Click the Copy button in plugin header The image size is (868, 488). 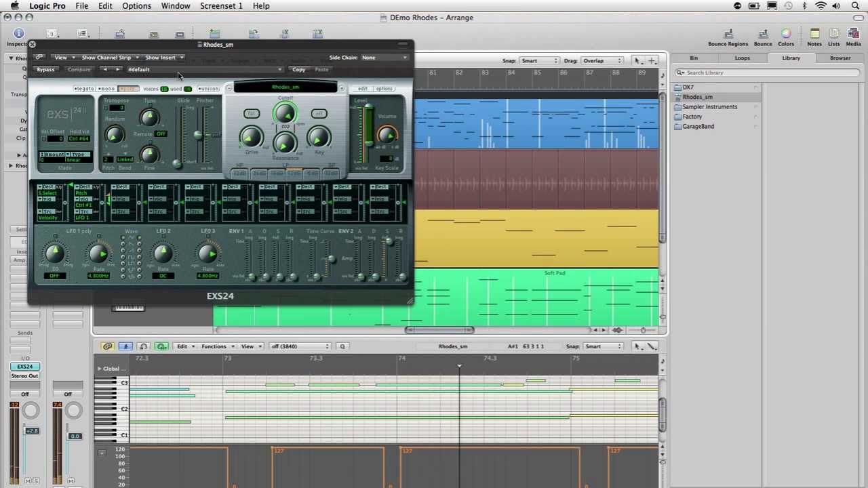pos(298,70)
